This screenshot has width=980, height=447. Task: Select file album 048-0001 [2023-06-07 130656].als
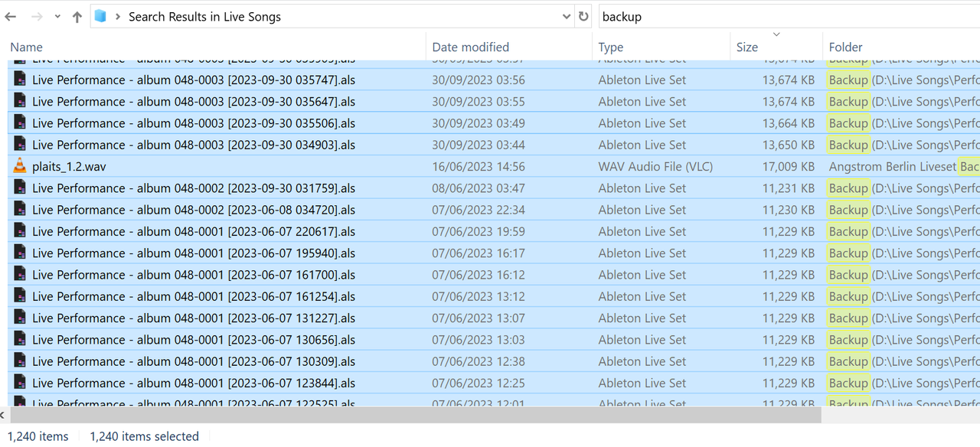194,340
